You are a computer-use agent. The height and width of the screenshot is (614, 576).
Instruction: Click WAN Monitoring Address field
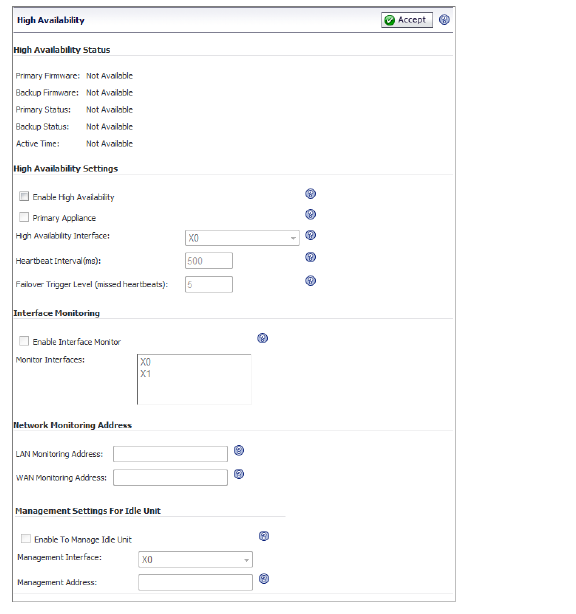click(x=170, y=478)
